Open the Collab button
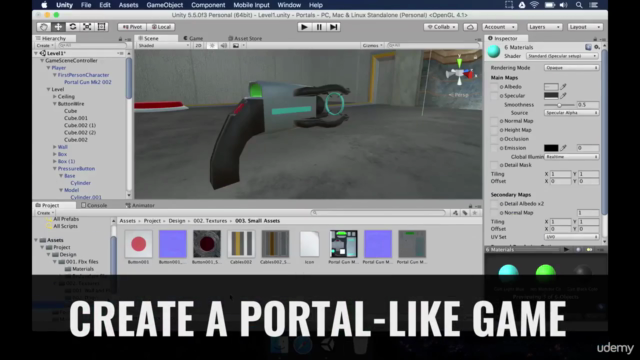Viewport: 640px width, 360px height. tap(441, 27)
